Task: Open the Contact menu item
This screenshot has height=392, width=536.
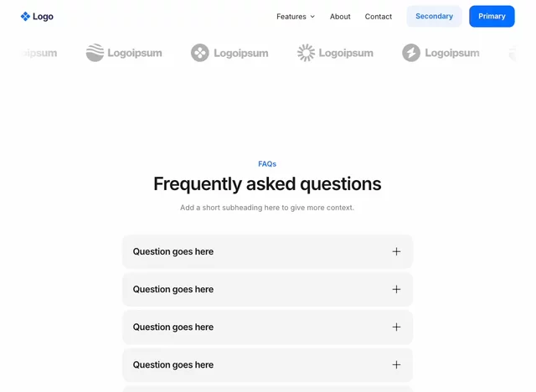Action: tap(378, 17)
